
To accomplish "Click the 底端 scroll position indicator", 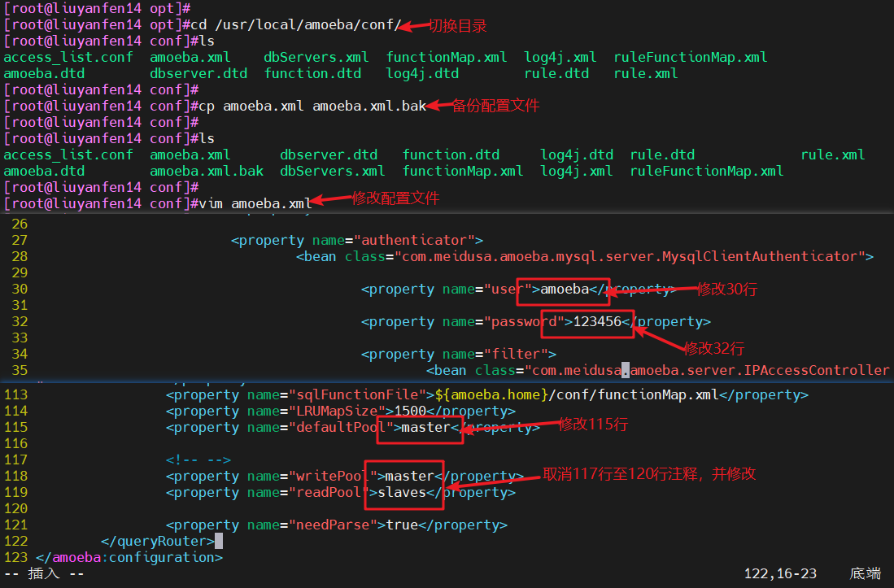I will (x=865, y=573).
